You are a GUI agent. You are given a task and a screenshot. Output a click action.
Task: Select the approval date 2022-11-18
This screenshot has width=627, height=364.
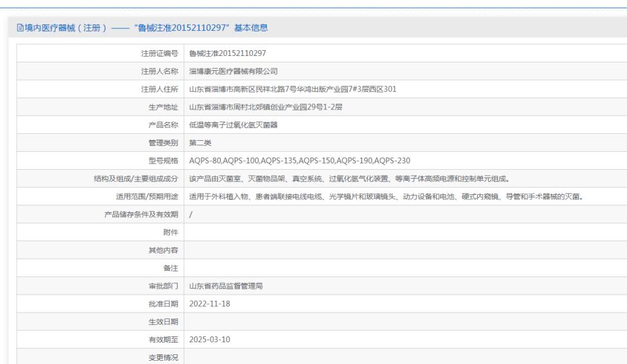[x=210, y=304]
